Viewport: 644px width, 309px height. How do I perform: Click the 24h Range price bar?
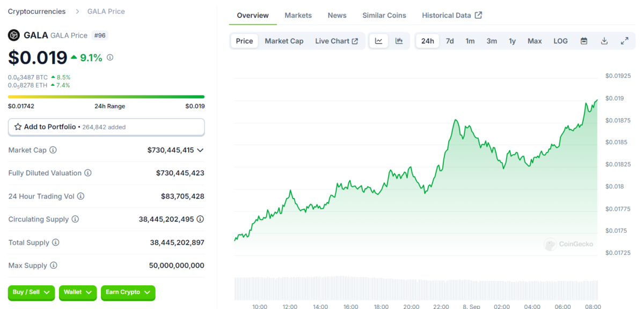coord(106,97)
